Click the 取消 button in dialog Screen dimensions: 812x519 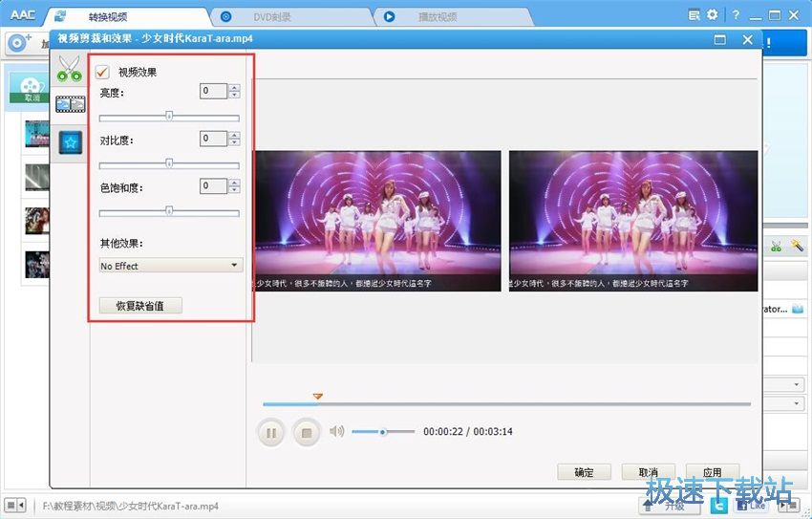tap(649, 472)
